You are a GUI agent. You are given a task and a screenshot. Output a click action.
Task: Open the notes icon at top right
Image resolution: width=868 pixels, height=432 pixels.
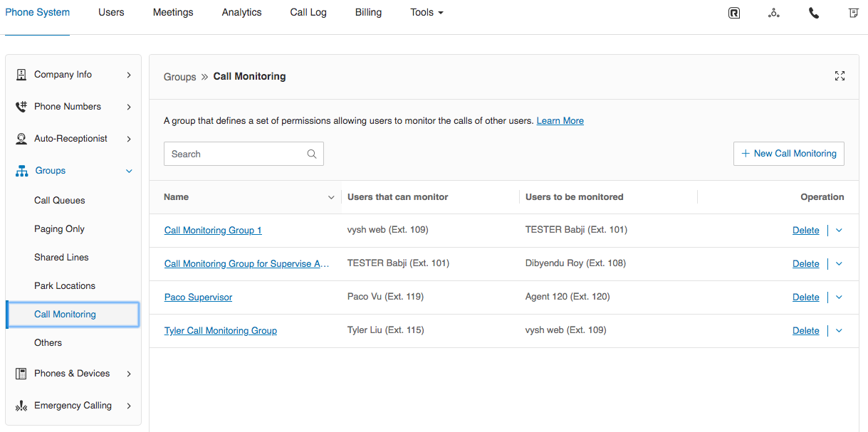coord(853,13)
